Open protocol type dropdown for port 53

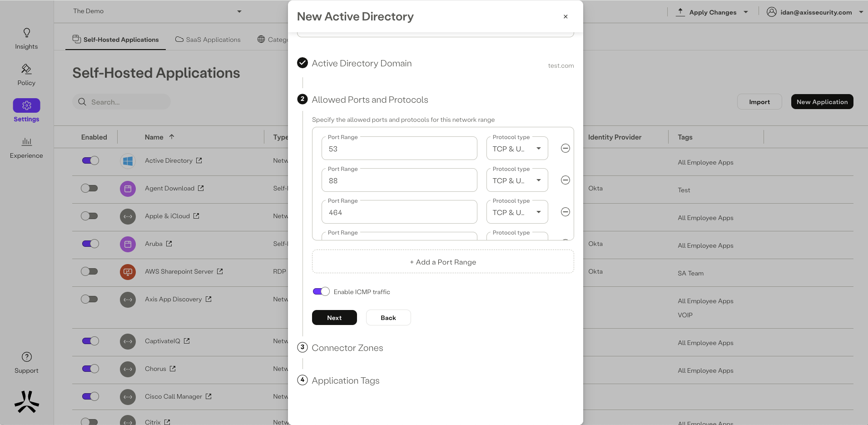[x=517, y=149]
